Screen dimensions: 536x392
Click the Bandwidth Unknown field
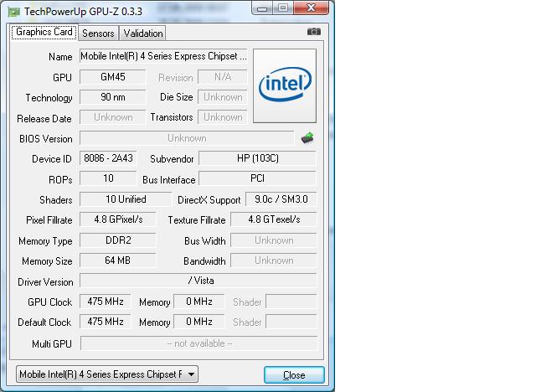point(274,260)
